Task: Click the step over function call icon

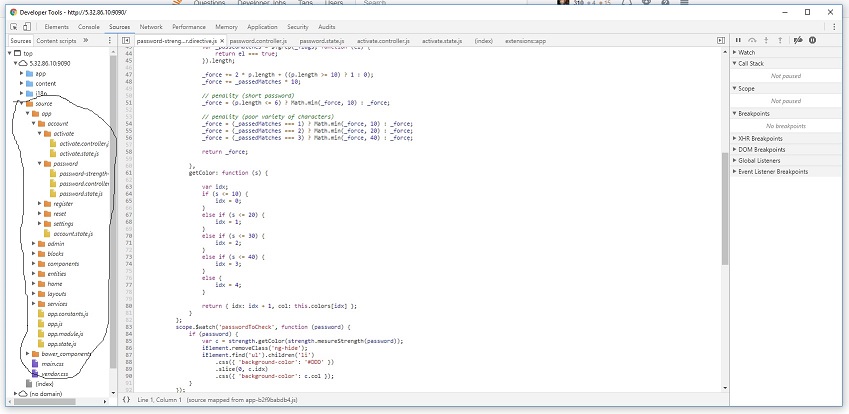Action: (752, 41)
